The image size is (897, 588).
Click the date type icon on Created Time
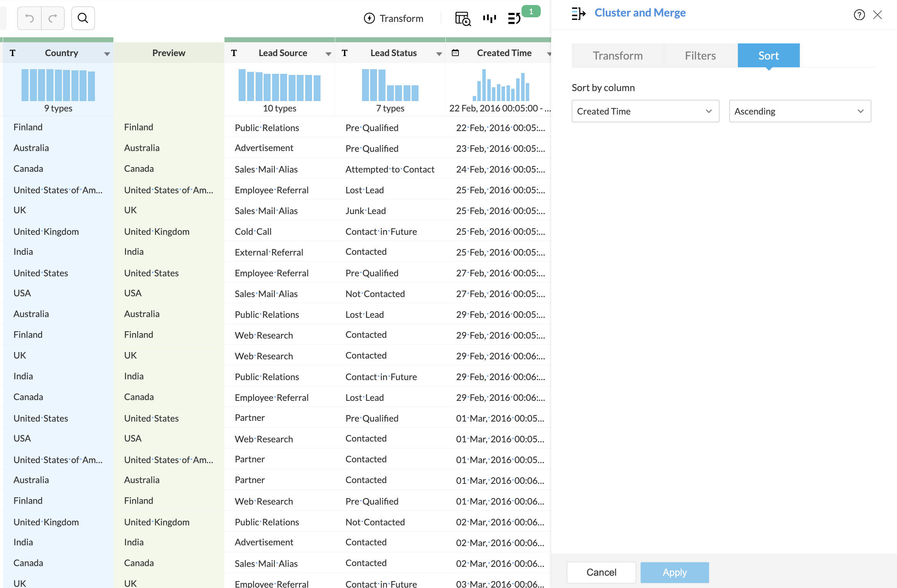click(x=455, y=53)
